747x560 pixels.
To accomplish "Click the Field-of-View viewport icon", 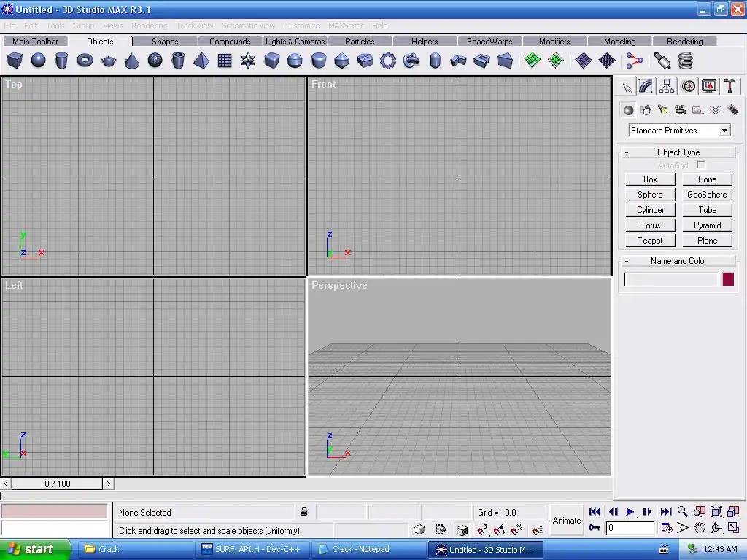I will point(682,528).
